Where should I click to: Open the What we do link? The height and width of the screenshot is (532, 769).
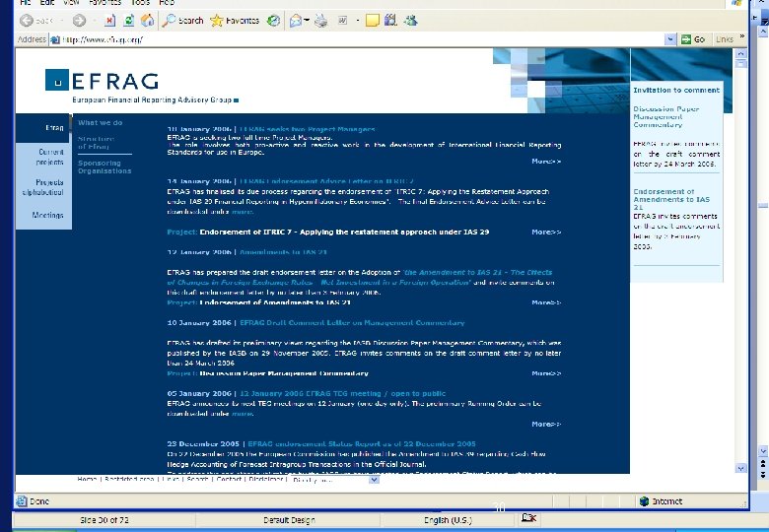pos(100,123)
